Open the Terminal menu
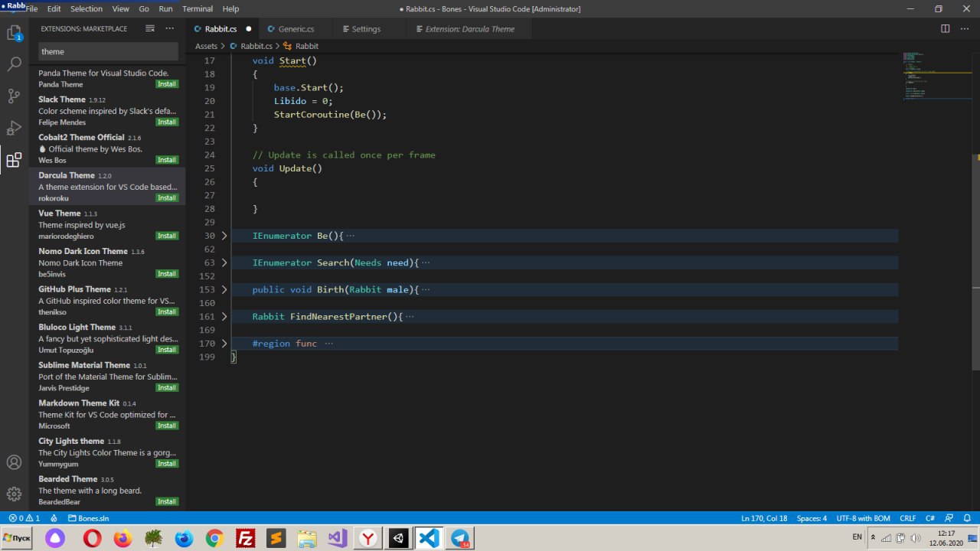The height and width of the screenshot is (551, 980). pos(198,8)
